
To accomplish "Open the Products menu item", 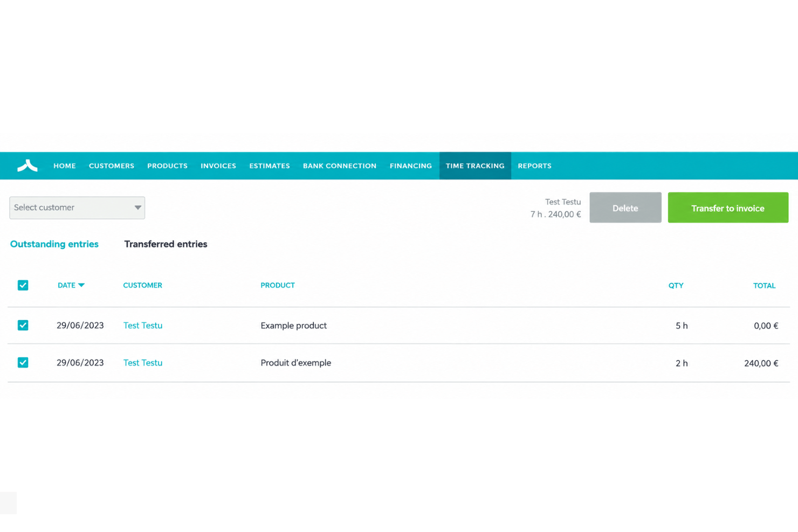I will 167,166.
